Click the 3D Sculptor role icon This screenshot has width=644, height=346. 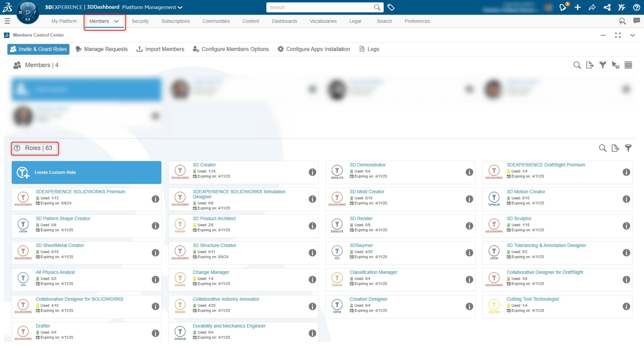494,226
